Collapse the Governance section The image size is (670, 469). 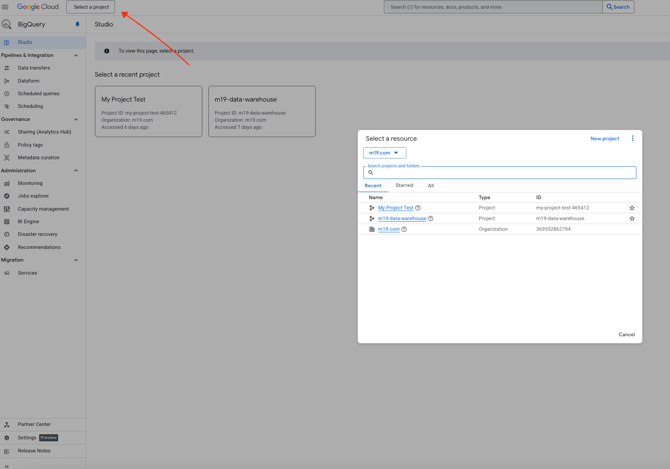point(76,119)
